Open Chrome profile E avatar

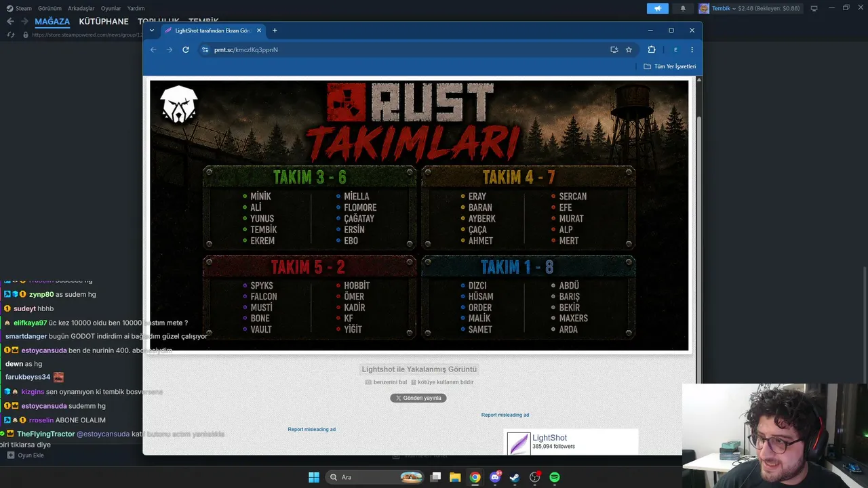[x=675, y=49]
